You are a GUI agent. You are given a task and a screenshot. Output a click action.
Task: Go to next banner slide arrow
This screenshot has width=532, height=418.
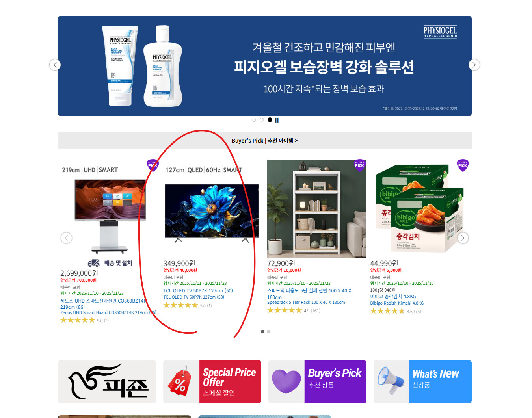tap(474, 65)
